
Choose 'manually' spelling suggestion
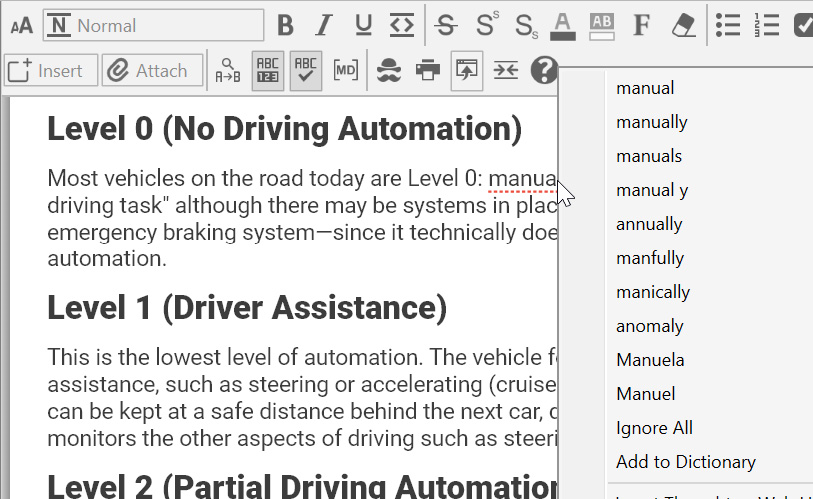652,122
